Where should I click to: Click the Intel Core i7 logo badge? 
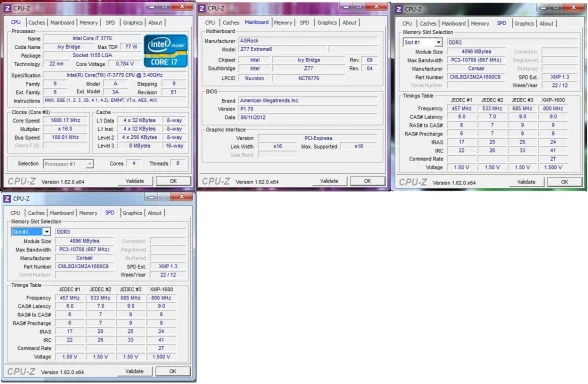click(x=165, y=51)
